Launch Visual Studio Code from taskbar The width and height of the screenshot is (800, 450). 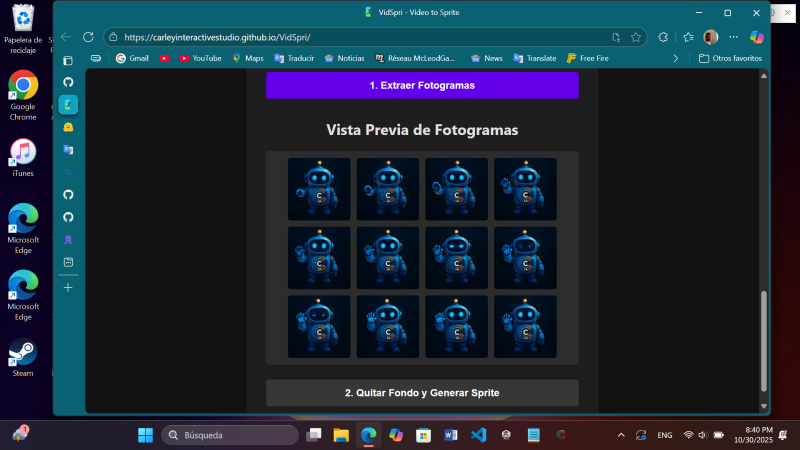[478, 435]
